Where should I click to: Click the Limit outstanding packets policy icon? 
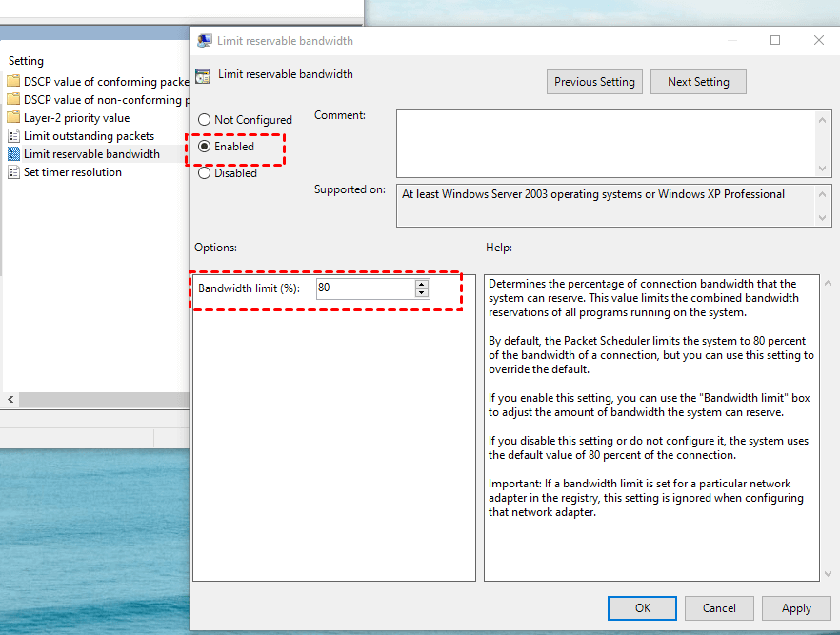[x=14, y=136]
